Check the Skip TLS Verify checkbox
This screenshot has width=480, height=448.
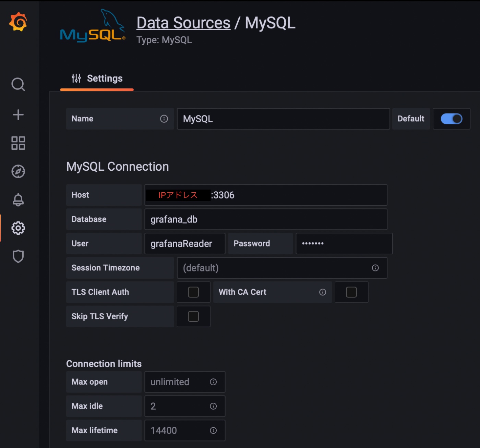click(x=193, y=316)
